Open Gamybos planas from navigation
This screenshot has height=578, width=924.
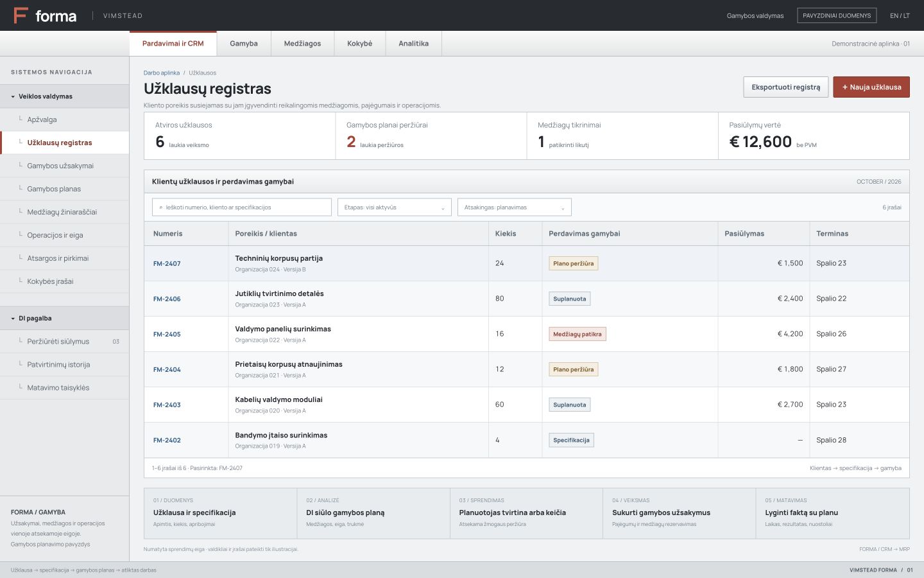click(64, 189)
